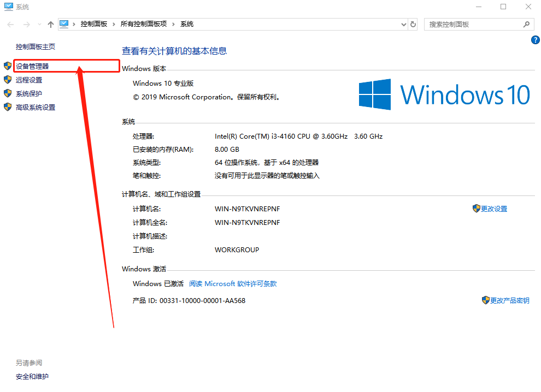The height and width of the screenshot is (392, 541).
Task: Open Help via the blue question mark icon
Action: click(x=535, y=39)
